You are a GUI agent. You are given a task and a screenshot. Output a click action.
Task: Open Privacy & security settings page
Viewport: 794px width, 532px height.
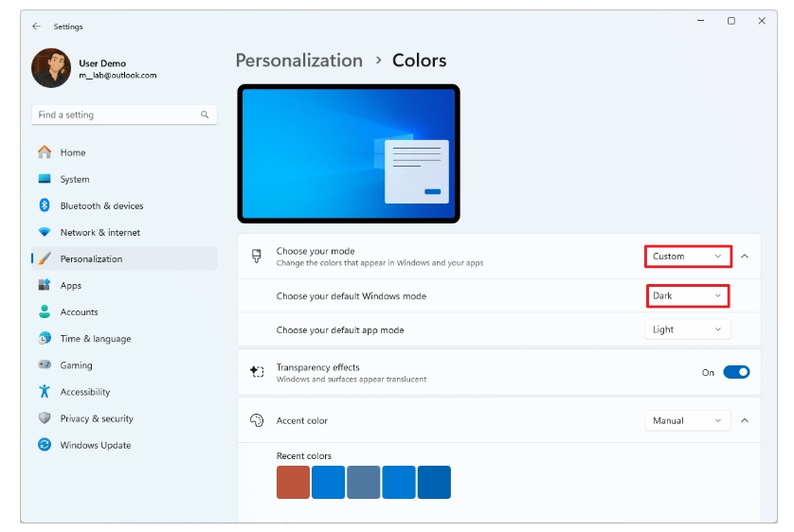click(97, 418)
